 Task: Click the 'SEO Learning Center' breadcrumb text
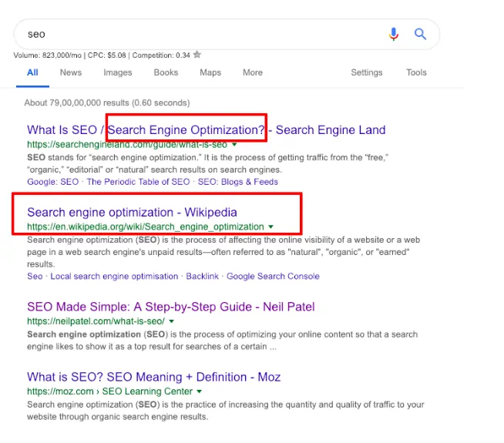[147, 391]
